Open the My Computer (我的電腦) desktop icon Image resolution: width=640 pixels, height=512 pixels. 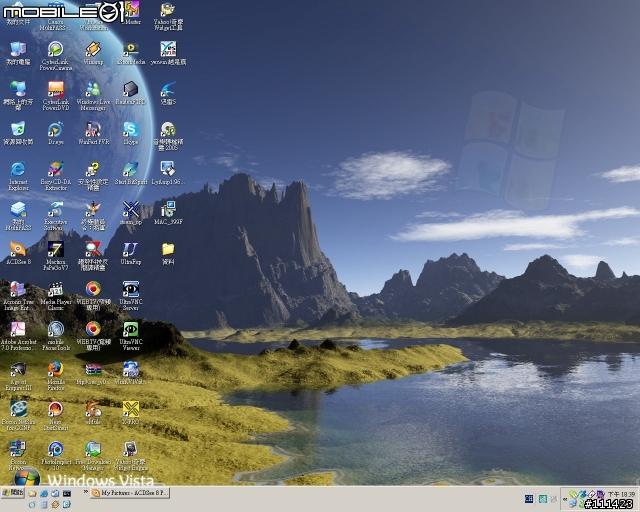(x=18, y=53)
